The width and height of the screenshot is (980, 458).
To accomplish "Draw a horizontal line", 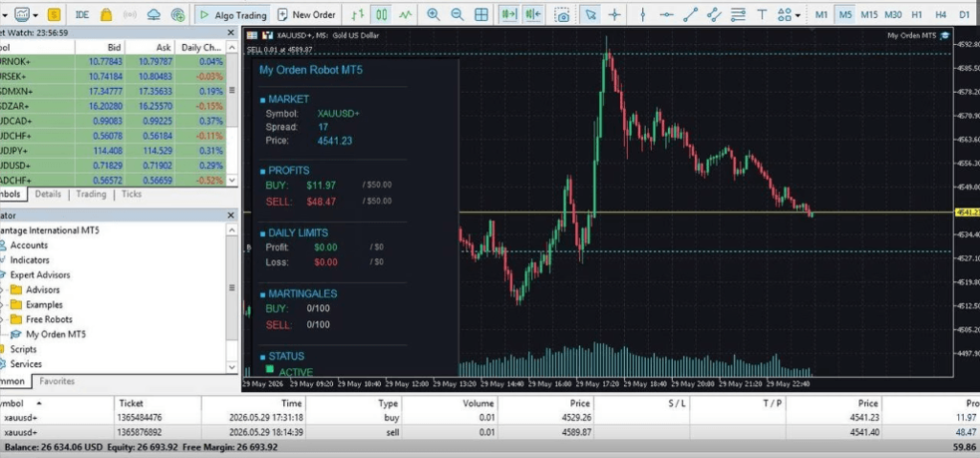I will pos(667,13).
